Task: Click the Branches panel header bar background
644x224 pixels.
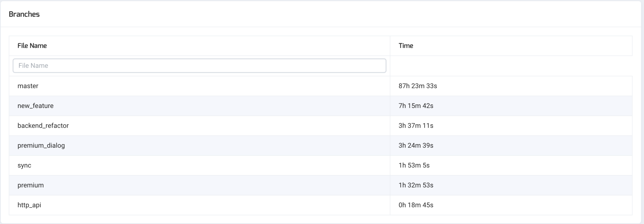Action: pyautogui.click(x=325, y=14)
